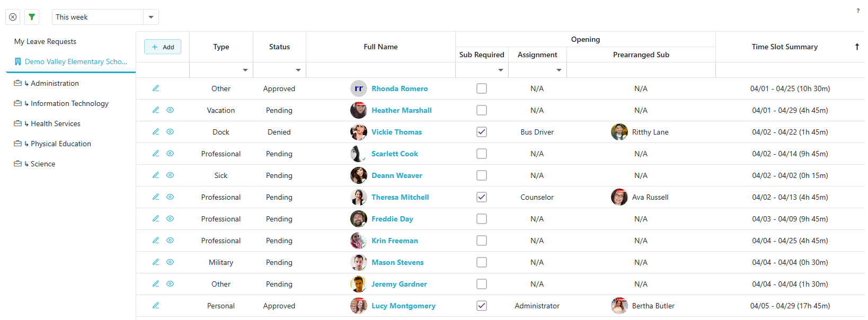Click the Add button
Screen dimensions: 868x320
pyautogui.click(x=163, y=47)
